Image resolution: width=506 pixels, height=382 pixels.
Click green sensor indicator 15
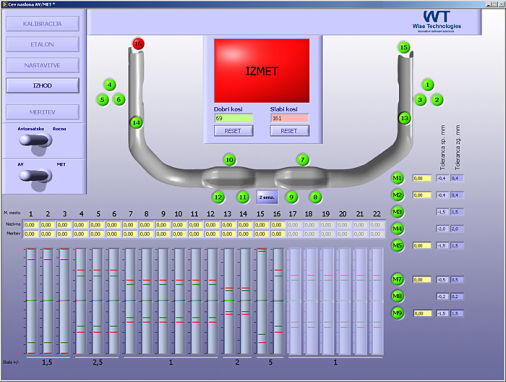point(404,48)
